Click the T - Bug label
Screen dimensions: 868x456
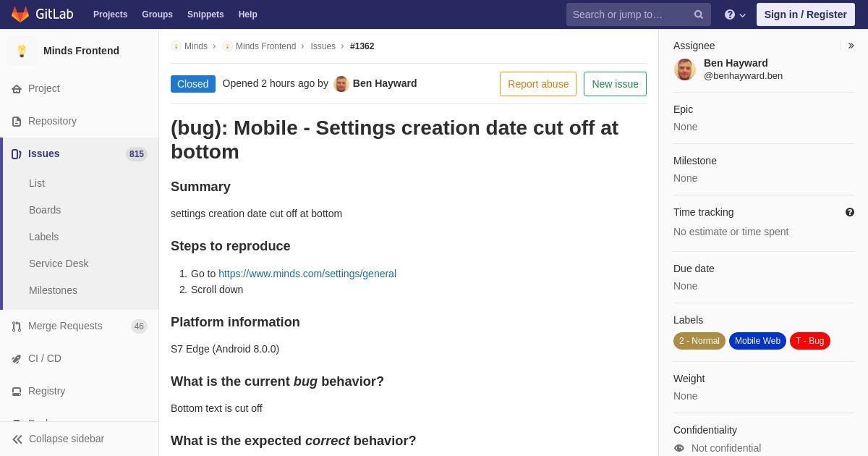pyautogui.click(x=810, y=341)
